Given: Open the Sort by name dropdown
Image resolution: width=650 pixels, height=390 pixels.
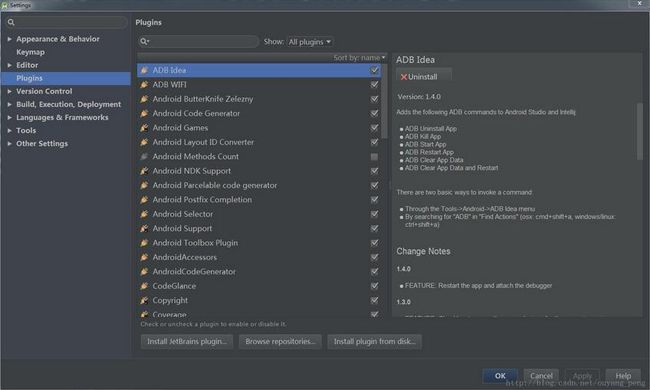Looking at the screenshot, I should (359, 58).
